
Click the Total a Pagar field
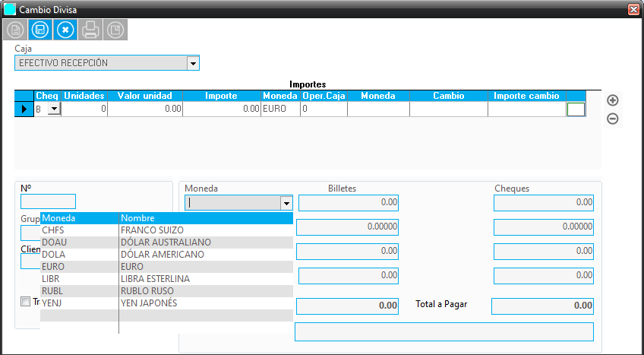[x=542, y=306]
